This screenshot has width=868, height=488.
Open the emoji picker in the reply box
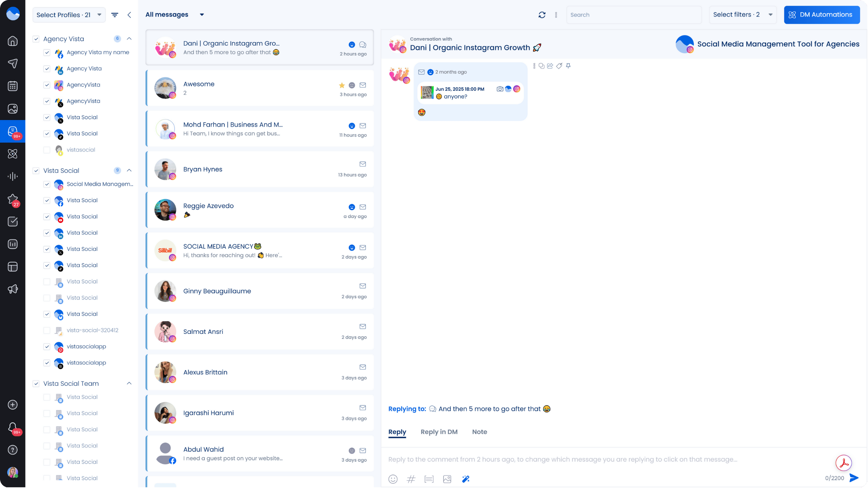point(393,479)
